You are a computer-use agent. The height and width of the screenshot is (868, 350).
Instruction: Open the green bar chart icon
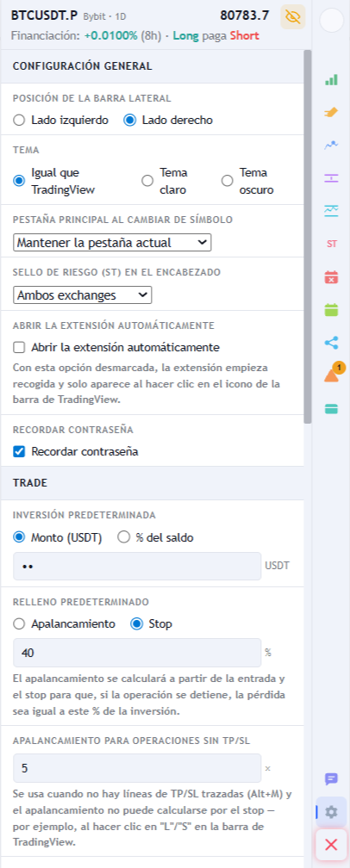[x=331, y=80]
